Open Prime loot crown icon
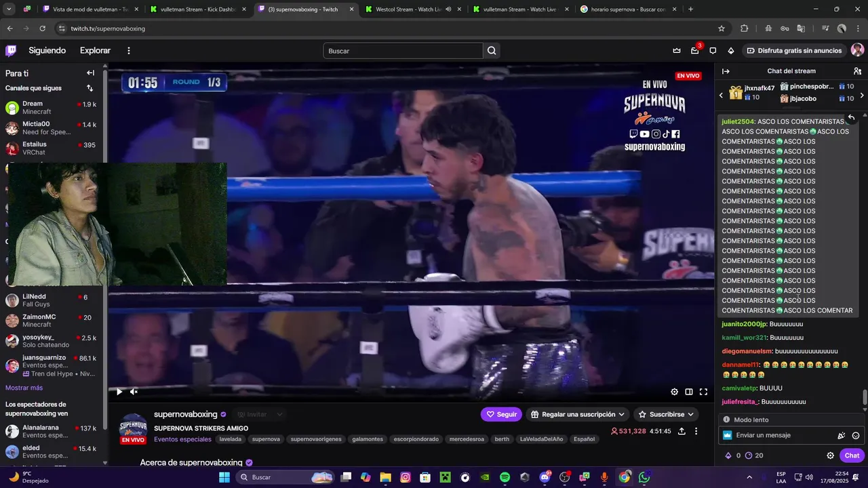This screenshot has height=488, width=868. tap(677, 51)
